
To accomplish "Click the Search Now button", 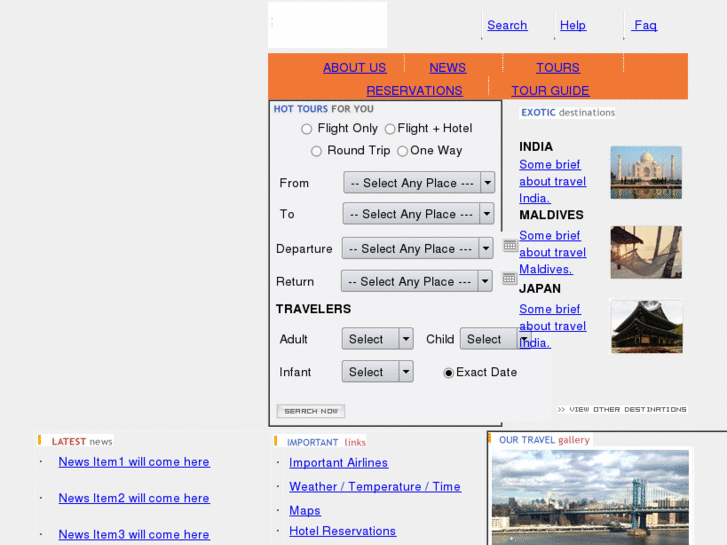I will point(311,411).
